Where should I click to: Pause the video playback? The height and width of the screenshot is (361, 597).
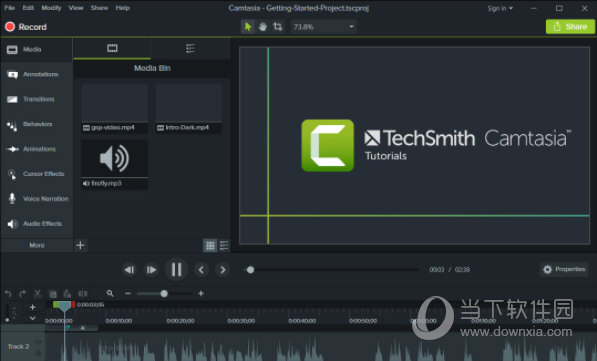click(x=176, y=270)
